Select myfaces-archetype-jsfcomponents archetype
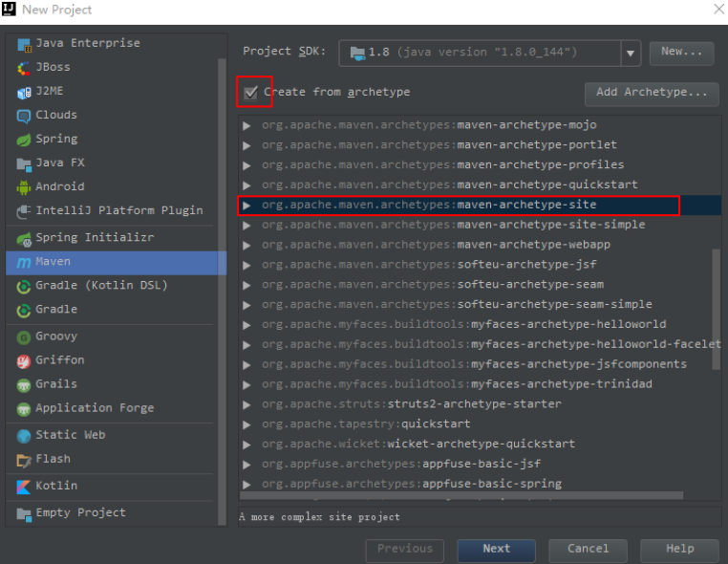 click(480, 365)
